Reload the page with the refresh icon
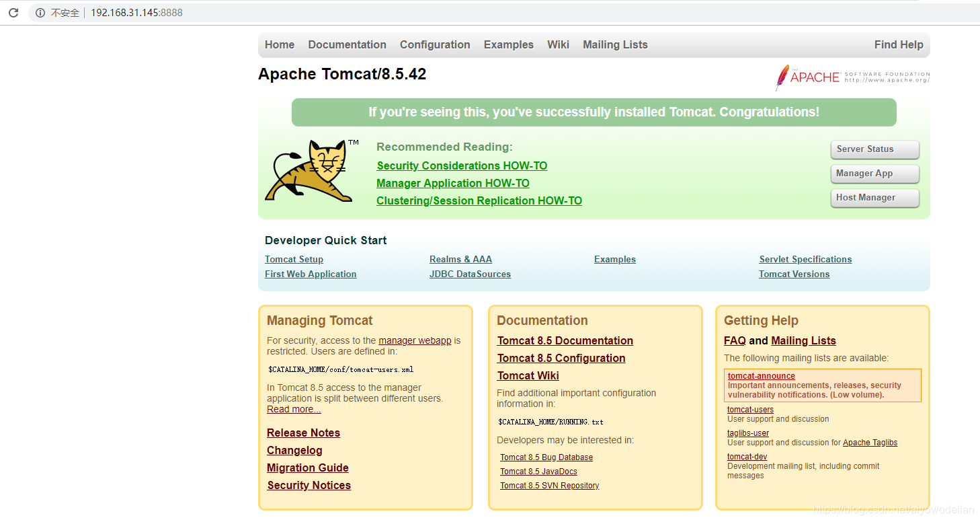The image size is (980, 522). 13,13
